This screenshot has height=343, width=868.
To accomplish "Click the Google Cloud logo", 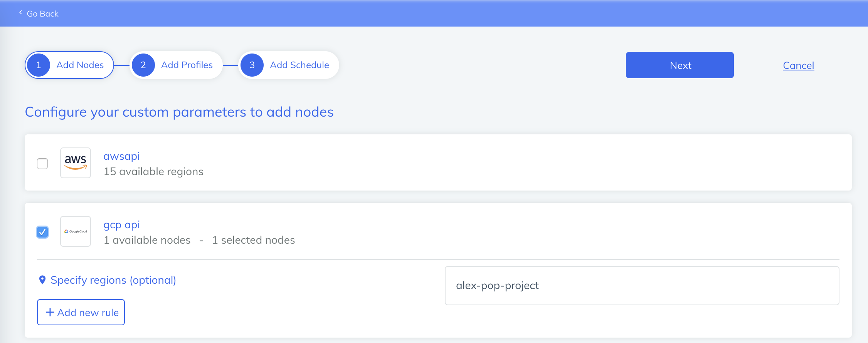I will [x=75, y=231].
